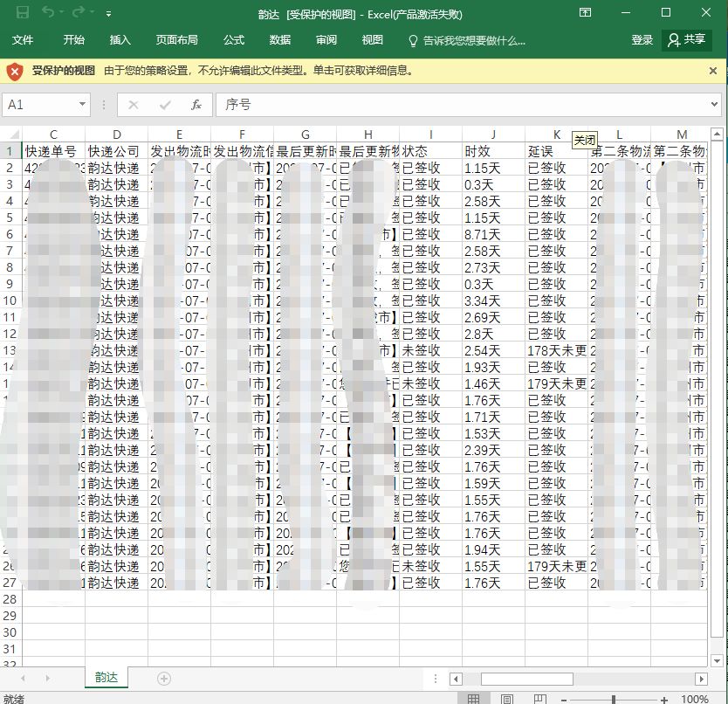728x704 pixels.
Task: Click the 8.71天 cell in row 6
Action: [493, 234]
